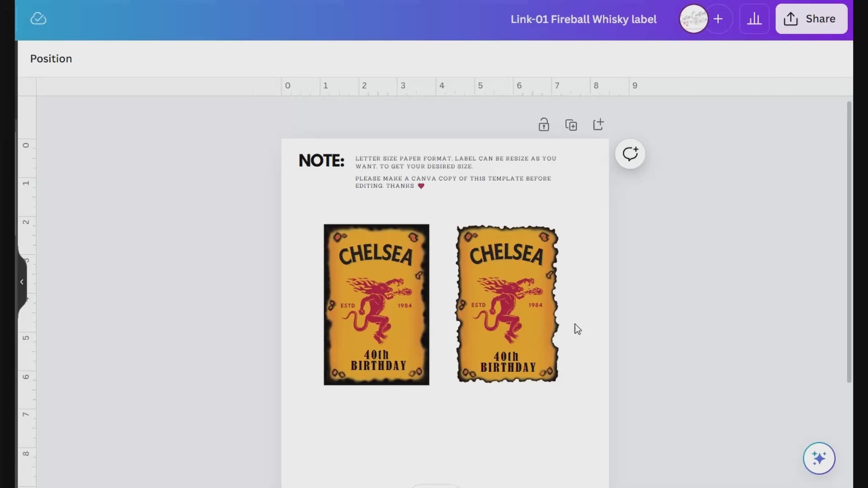Expand the collapsed side panel arrow
This screenshot has width=868, height=488.
[x=22, y=282]
